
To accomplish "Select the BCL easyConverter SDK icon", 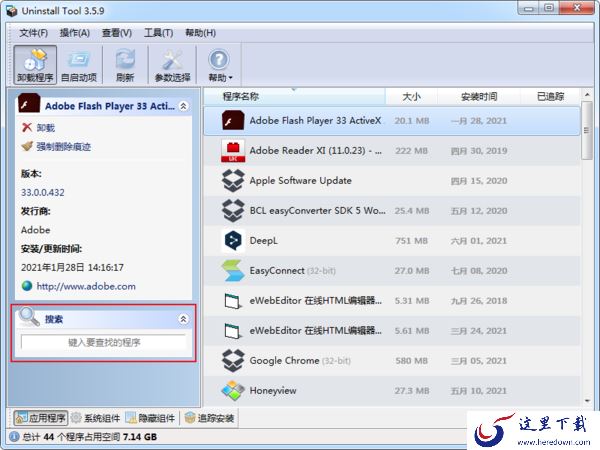I will pos(233,210).
